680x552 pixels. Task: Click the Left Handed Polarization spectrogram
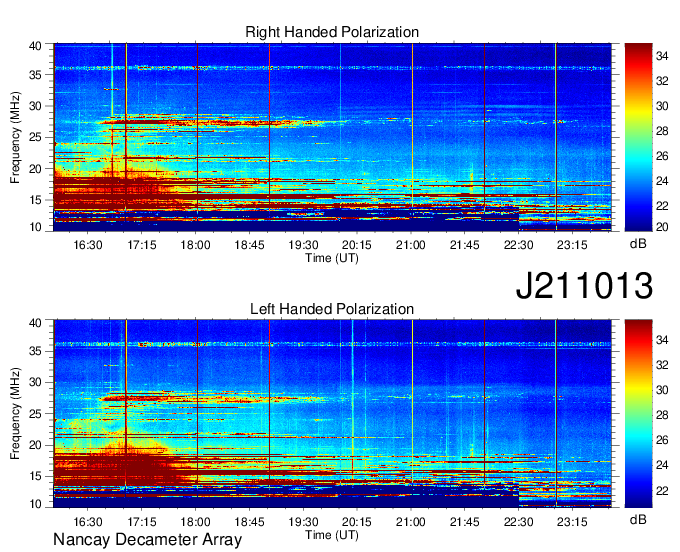coord(332,413)
